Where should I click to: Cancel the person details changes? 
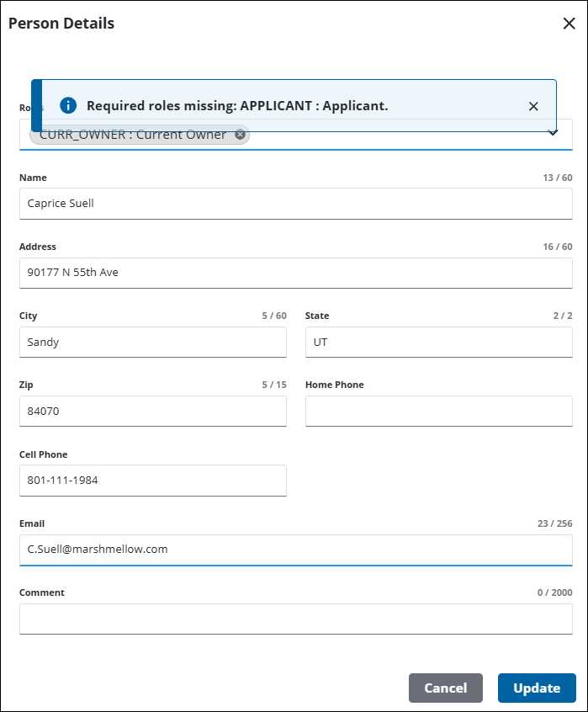[446, 688]
